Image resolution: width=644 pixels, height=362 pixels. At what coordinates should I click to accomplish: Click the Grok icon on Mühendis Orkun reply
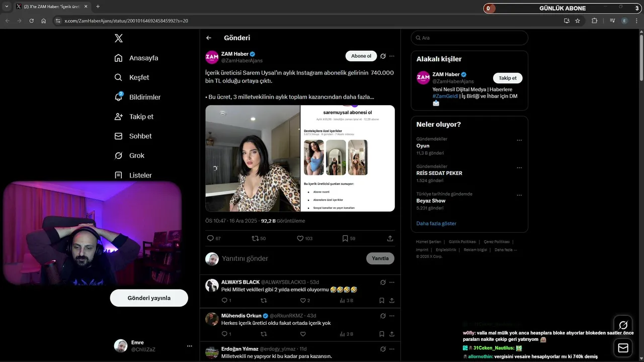383,316
